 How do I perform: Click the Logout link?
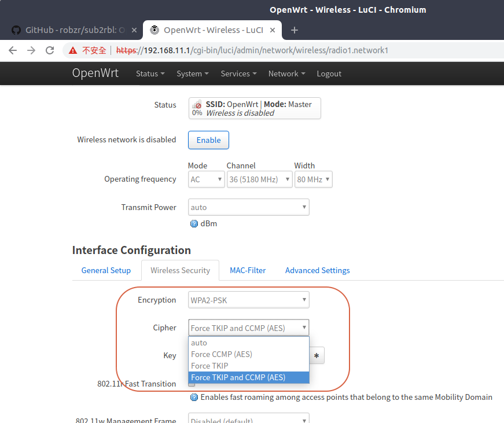point(329,73)
